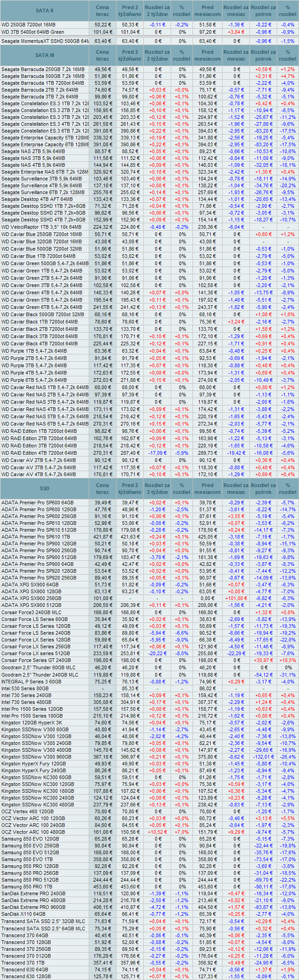Click the +18,5% half-year percent cell

[287, 660]
